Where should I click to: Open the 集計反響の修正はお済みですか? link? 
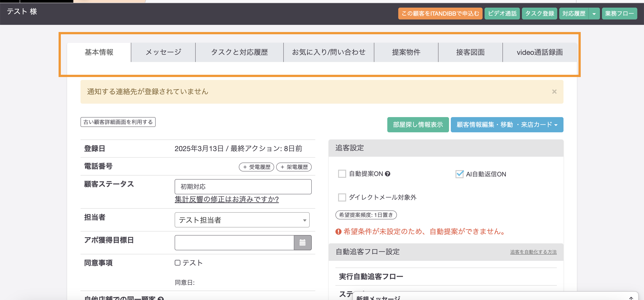(227, 199)
